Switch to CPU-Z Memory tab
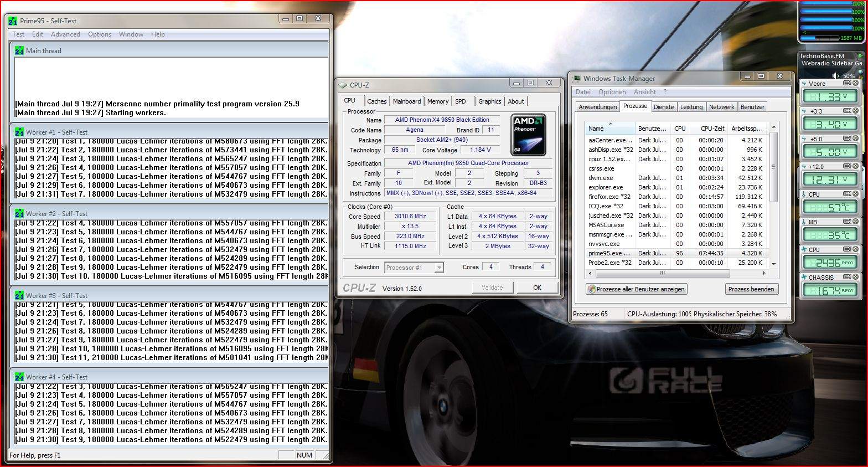868x467 pixels. pyautogui.click(x=438, y=101)
